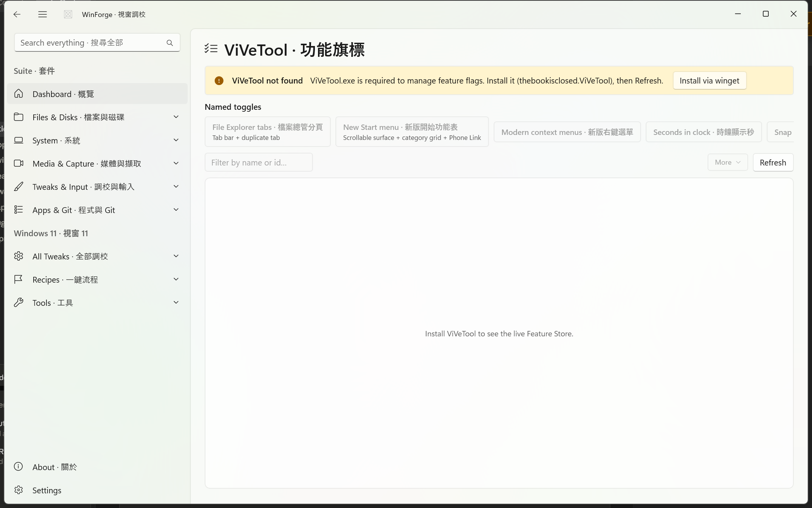Toggle the hamburger navigation menu

[x=43, y=14]
